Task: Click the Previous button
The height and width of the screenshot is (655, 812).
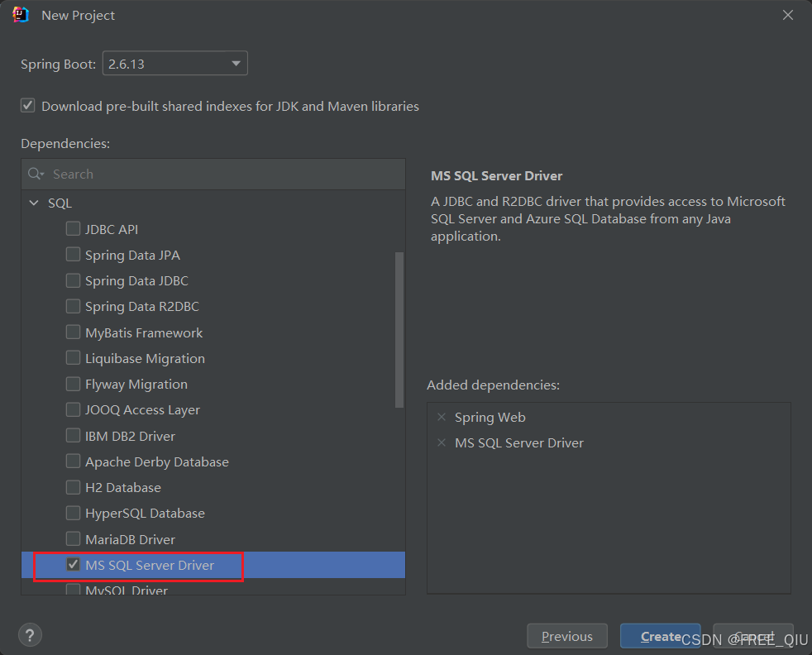Action: (567, 636)
